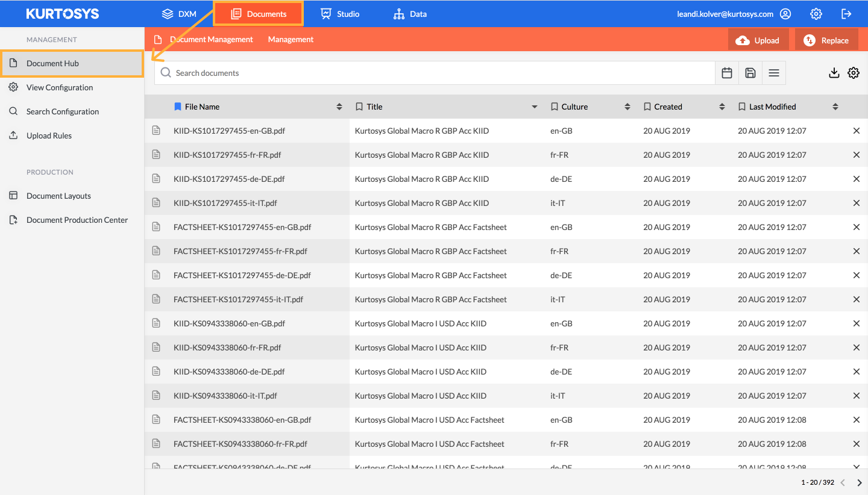
Task: Go to previous page arrow
Action: [843, 482]
